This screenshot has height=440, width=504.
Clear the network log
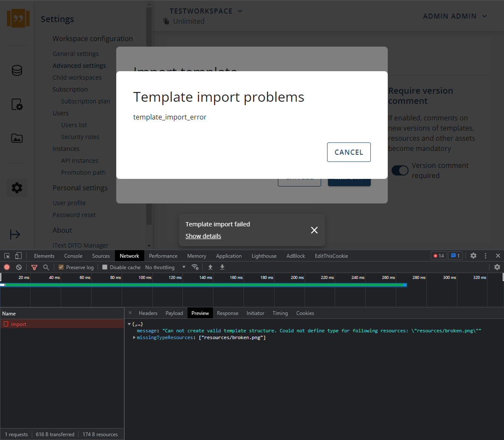point(19,267)
